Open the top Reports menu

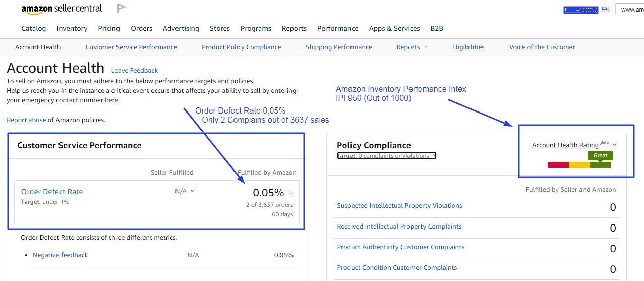click(295, 28)
